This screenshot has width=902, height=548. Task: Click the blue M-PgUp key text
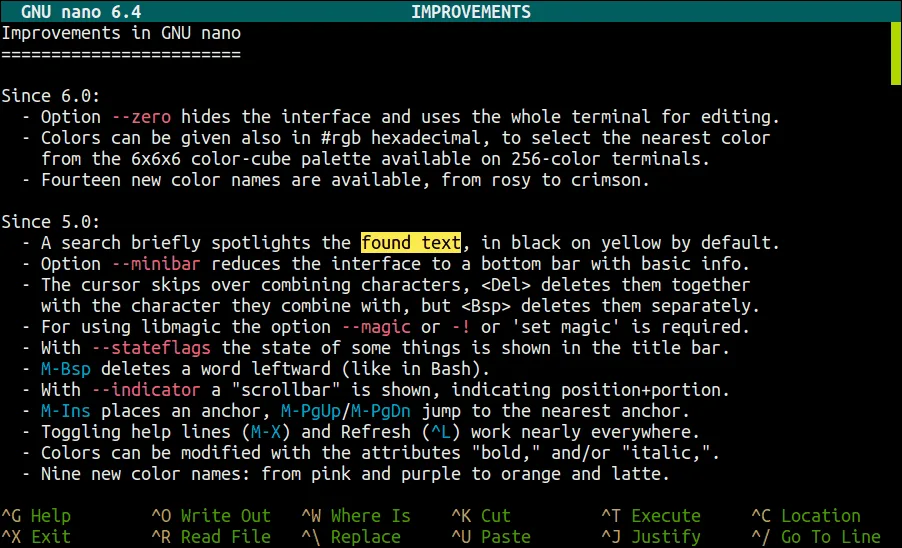point(311,411)
